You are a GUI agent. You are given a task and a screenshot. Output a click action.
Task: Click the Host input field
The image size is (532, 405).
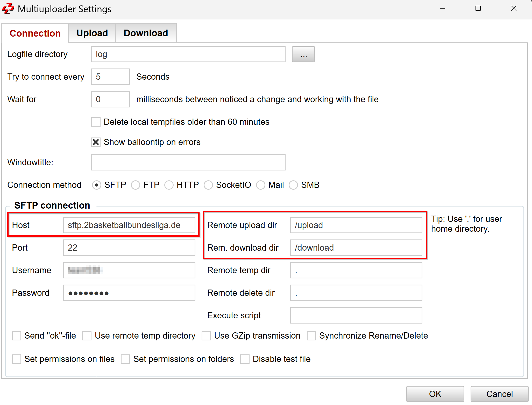(129, 225)
